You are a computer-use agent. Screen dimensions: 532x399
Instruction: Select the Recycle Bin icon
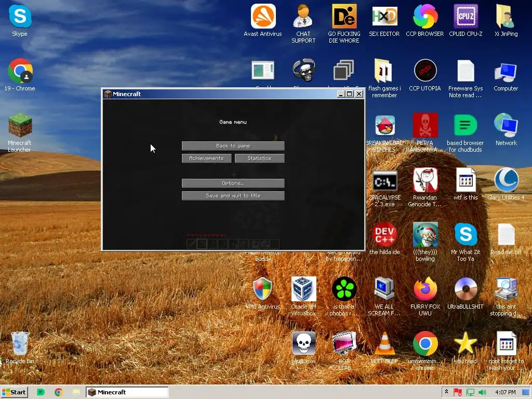[20, 348]
